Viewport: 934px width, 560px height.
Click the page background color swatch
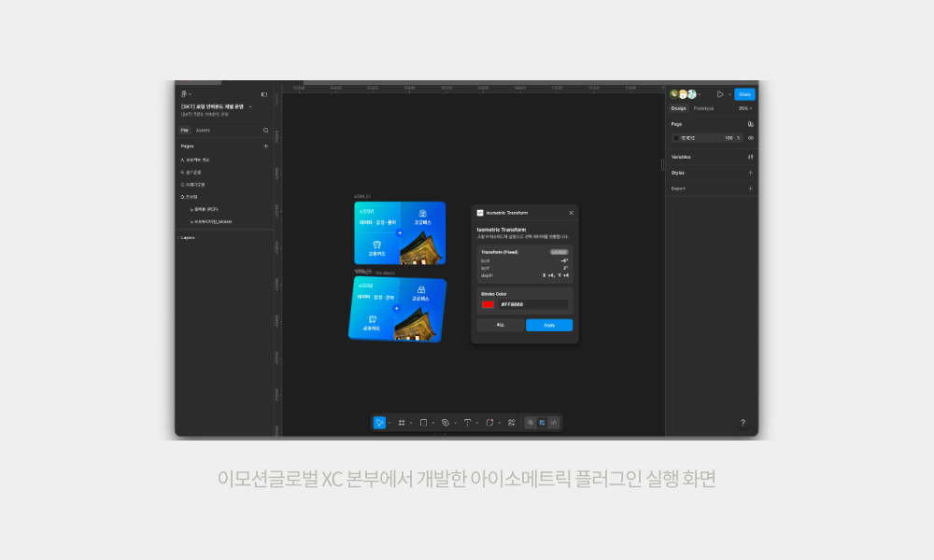tap(675, 138)
